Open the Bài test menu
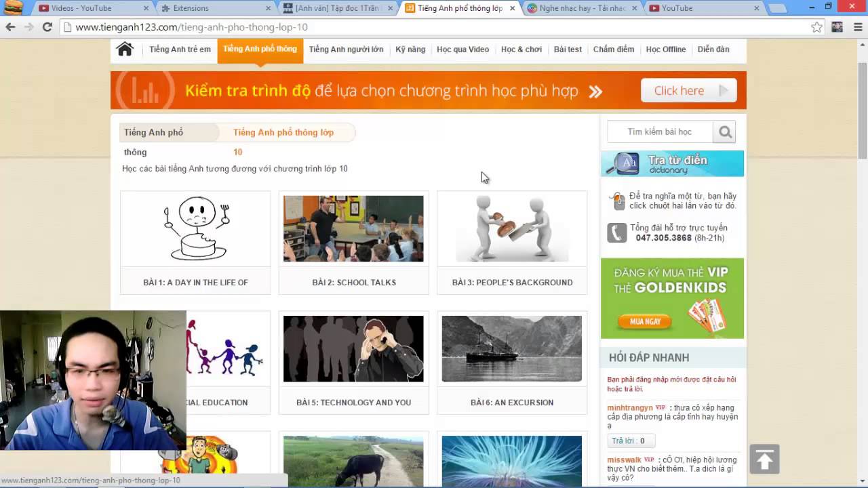This screenshot has height=488, width=868. 568,49
